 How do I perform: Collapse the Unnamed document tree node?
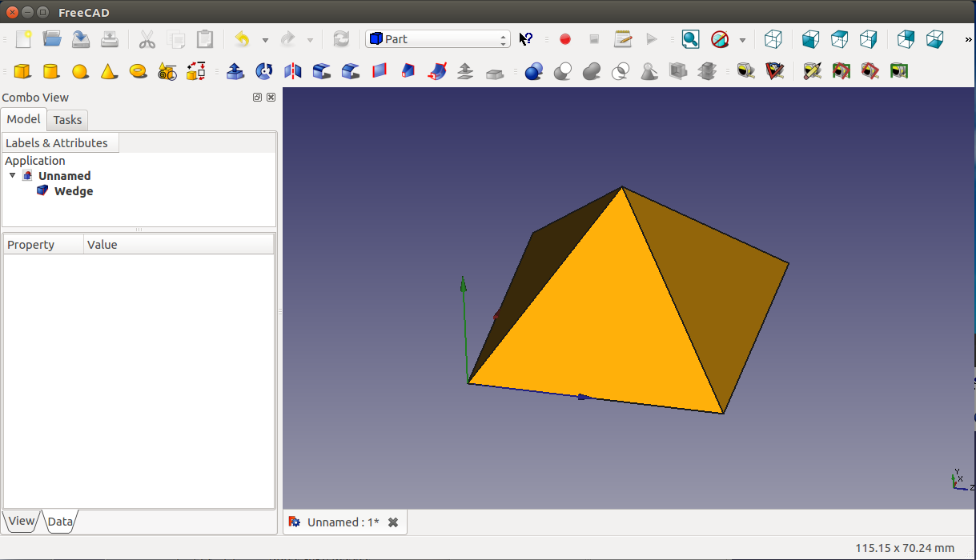click(13, 175)
